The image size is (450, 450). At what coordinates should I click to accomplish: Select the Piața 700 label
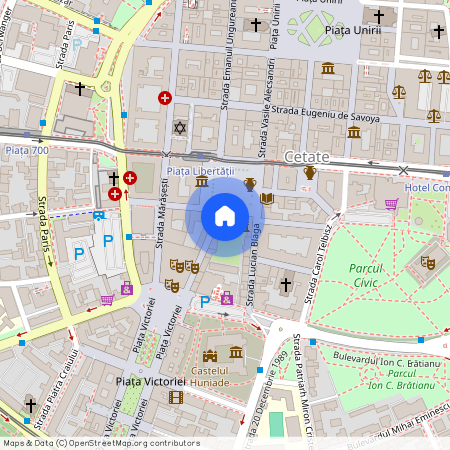click(27, 150)
